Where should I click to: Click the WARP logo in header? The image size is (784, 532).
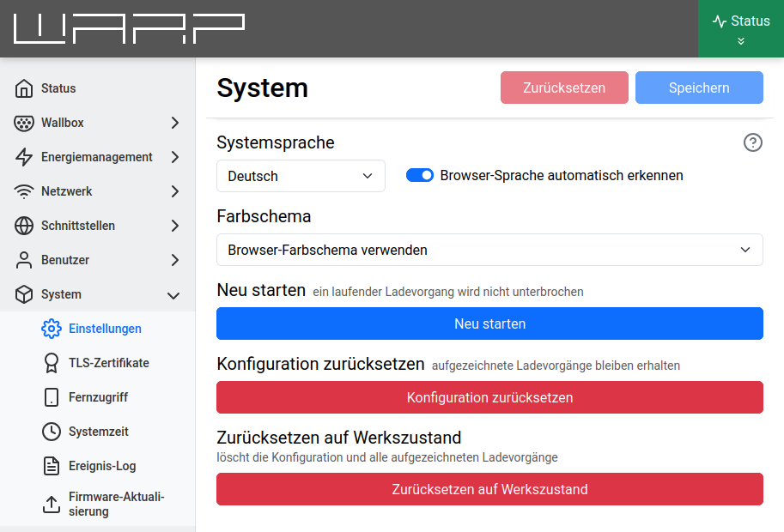coord(129,28)
